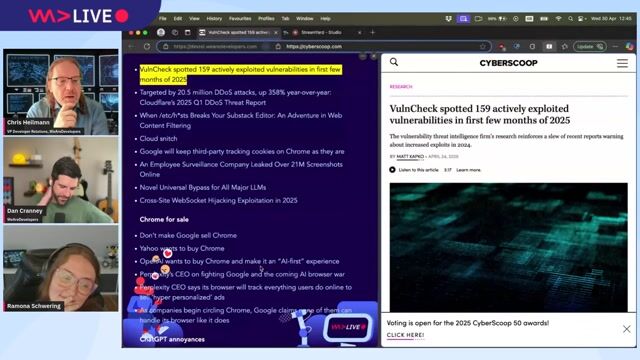The image size is (640, 360).
Task: Open Yahoo wants to buy Chrome link
Action: click(x=182, y=248)
